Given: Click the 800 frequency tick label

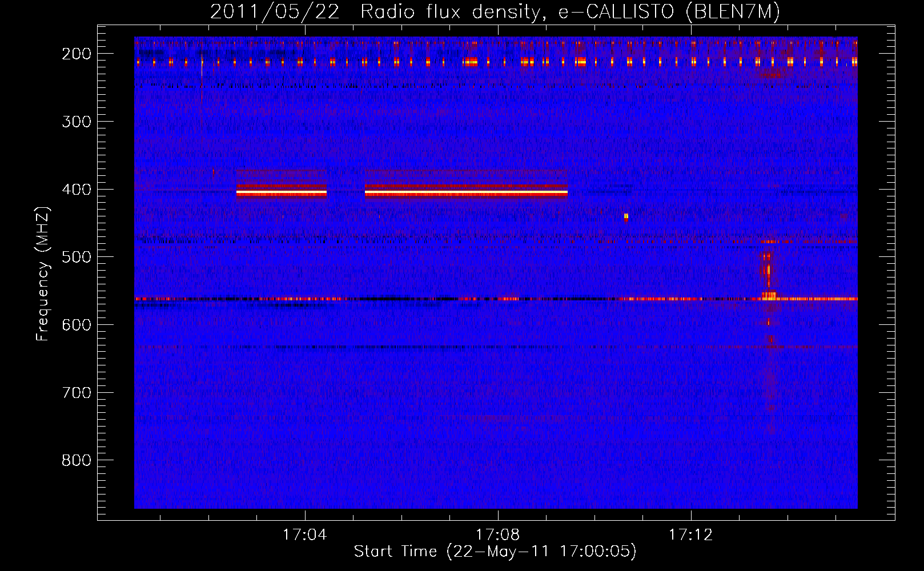Looking at the screenshot, I should (x=77, y=460).
